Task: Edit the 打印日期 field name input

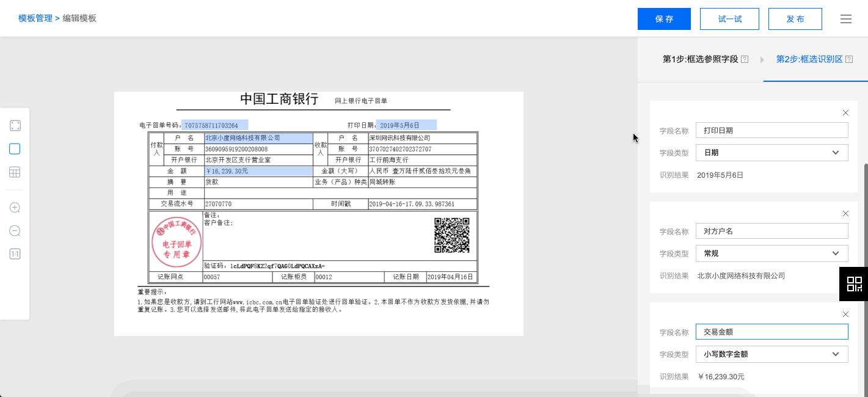Action: [x=772, y=130]
